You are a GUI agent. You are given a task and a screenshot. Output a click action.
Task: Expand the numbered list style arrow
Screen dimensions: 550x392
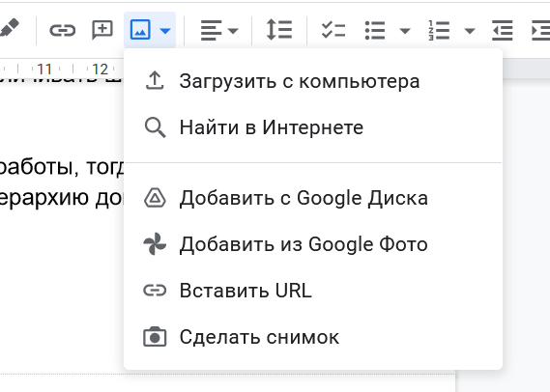click(x=470, y=31)
